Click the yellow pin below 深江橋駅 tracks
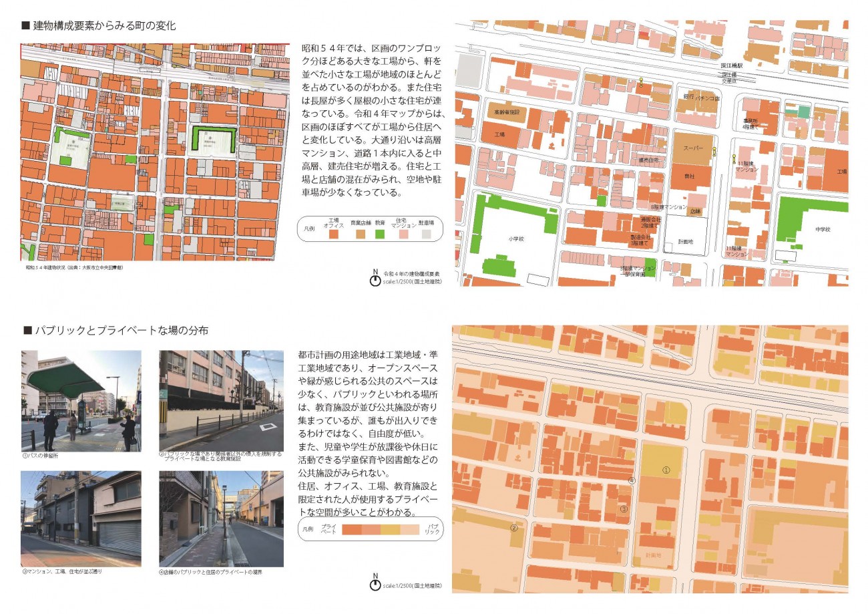This screenshot has width=868, height=614. (x=641, y=82)
